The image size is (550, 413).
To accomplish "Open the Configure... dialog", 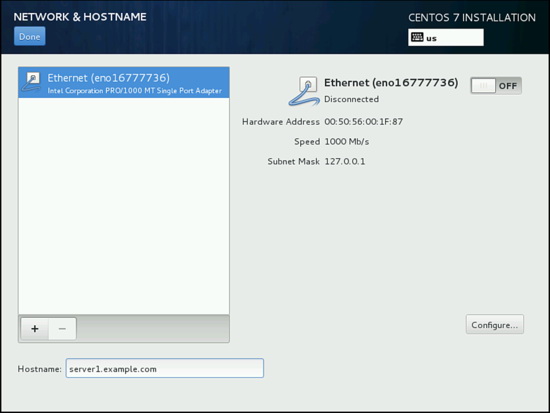I will pos(495,325).
